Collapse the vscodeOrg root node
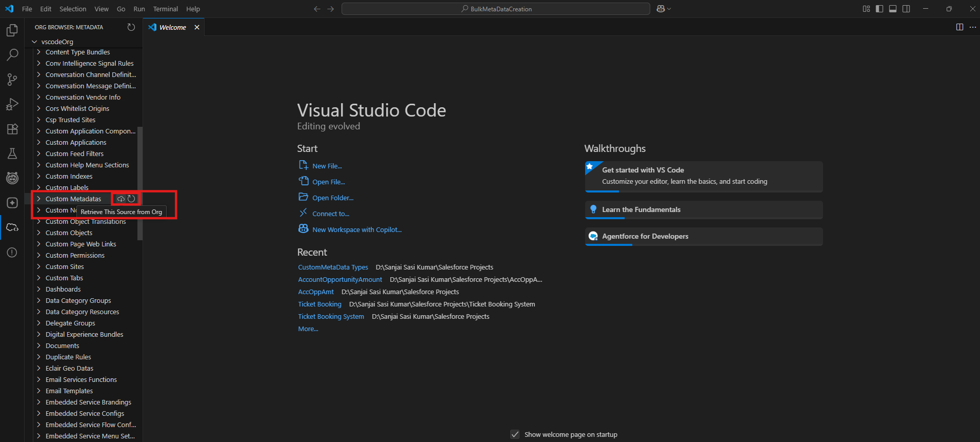 coord(34,42)
